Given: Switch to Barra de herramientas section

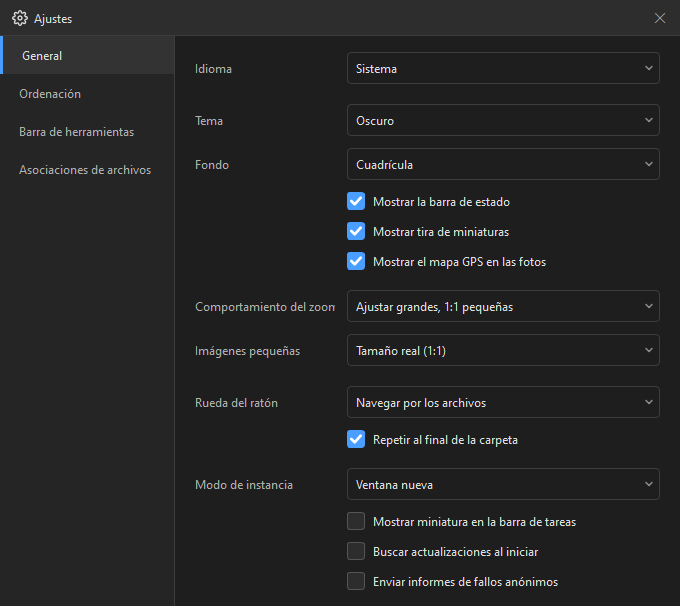Looking at the screenshot, I should [87, 131].
